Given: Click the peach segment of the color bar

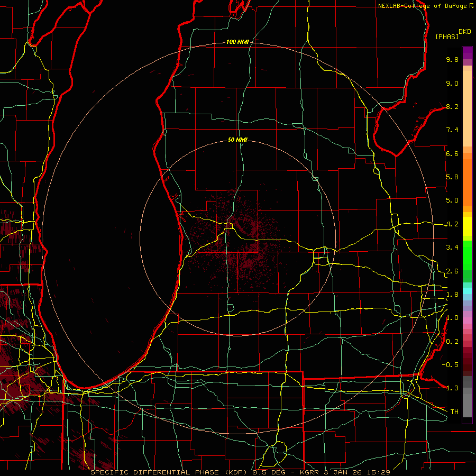Looking at the screenshot, I should click(x=467, y=108).
